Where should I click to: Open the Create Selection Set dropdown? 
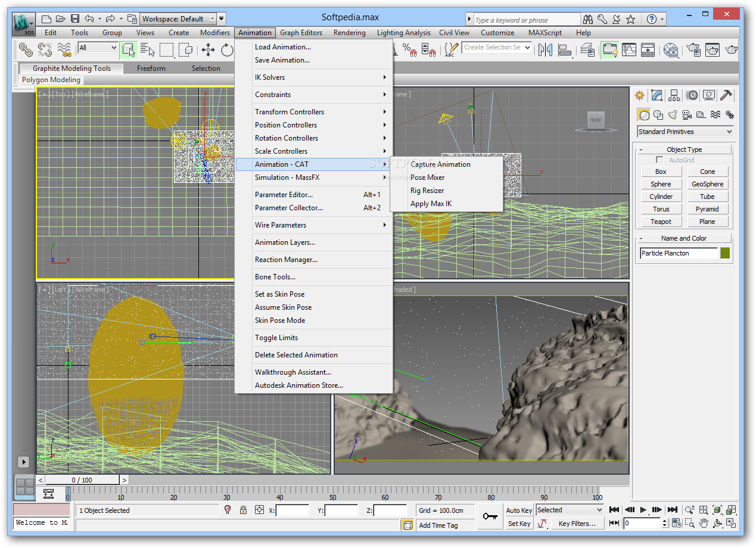point(497,47)
